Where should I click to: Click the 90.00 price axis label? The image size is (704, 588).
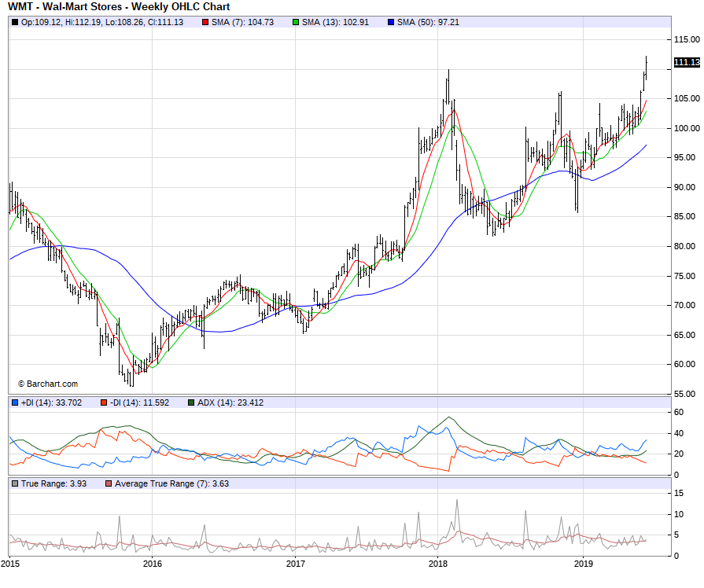(x=684, y=187)
